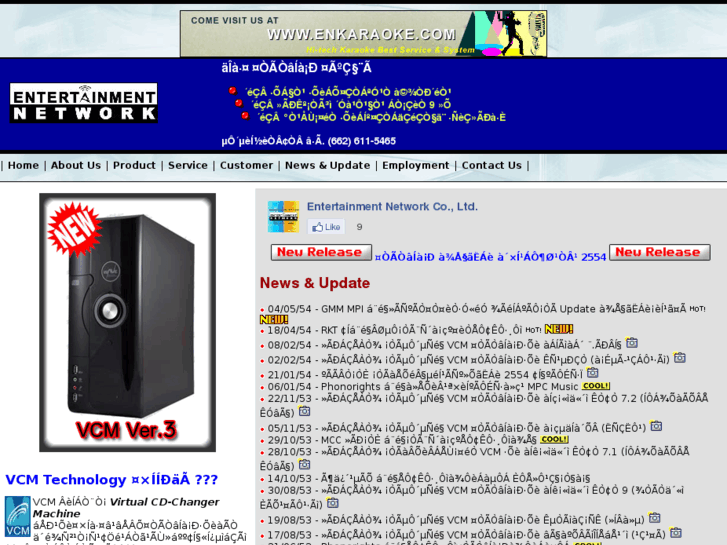Click the Like count 9
The width and height of the screenshot is (727, 545).
[x=359, y=227]
